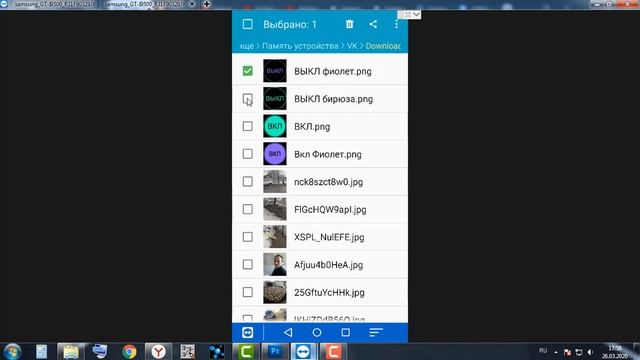
Task: Select file name Вкл Фиолет.png
Action: (328, 155)
